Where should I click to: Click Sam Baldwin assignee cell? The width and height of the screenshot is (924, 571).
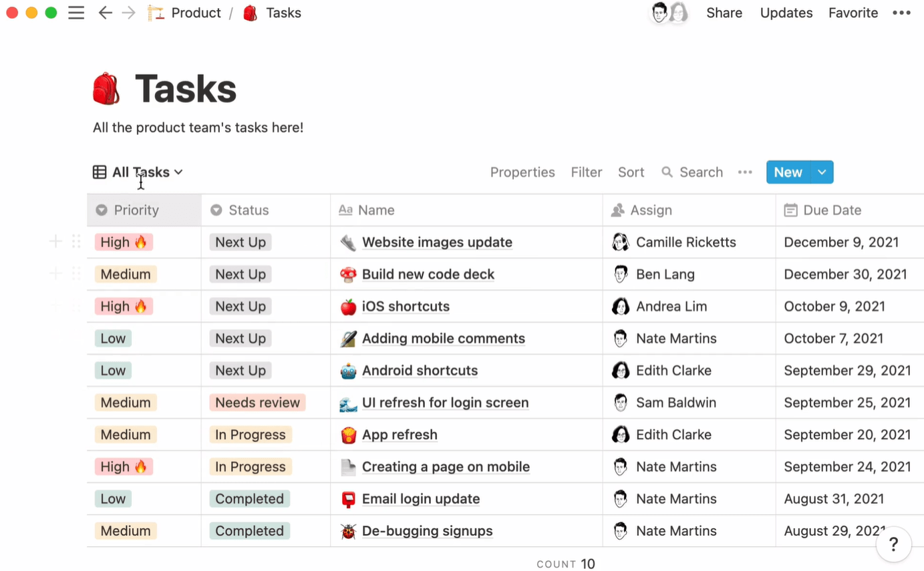[x=689, y=403]
